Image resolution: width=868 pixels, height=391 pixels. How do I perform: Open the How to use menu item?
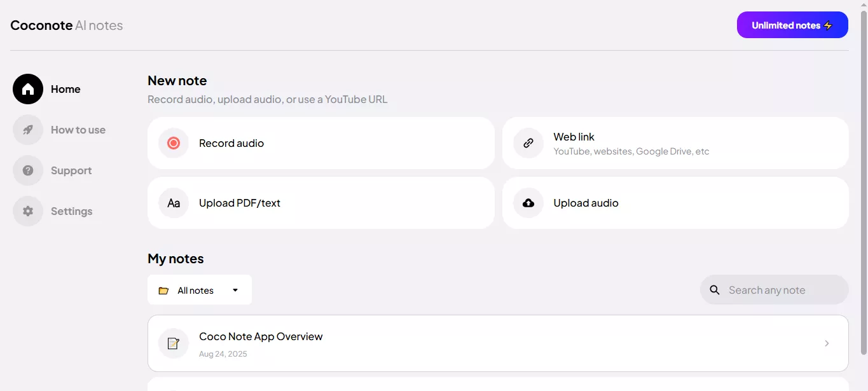(x=78, y=130)
